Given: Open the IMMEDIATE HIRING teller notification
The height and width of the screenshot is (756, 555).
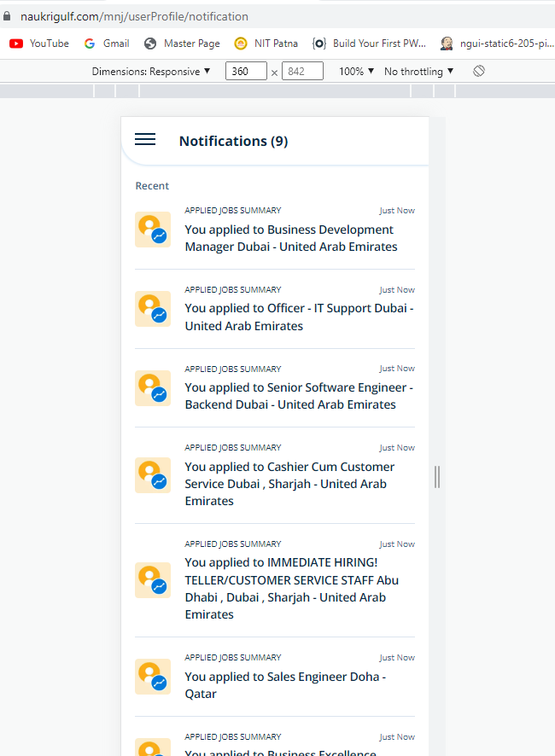Looking at the screenshot, I should [x=291, y=588].
